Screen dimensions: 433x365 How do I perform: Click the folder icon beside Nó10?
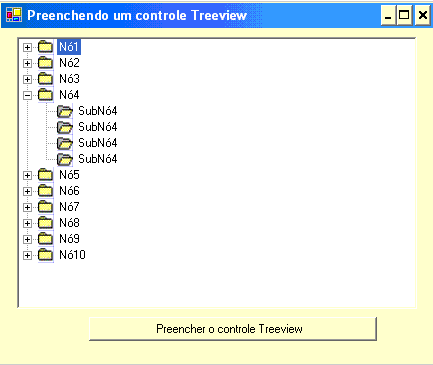(x=45, y=255)
